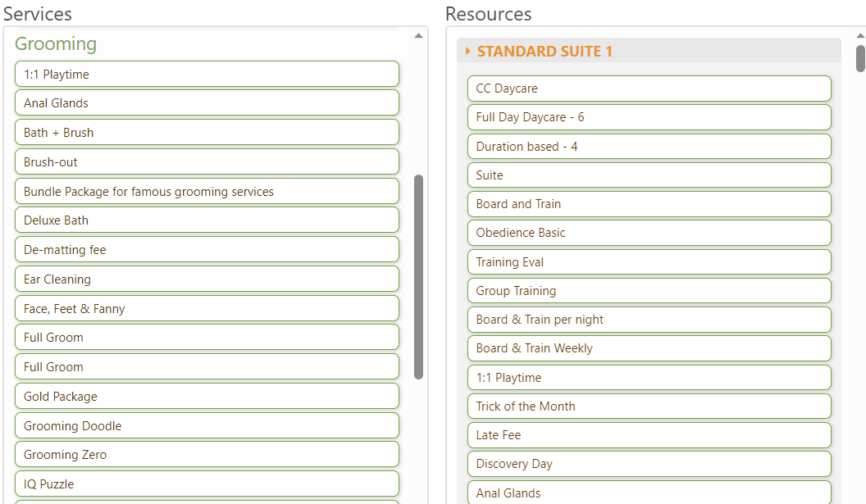Click the Services panel scrollbar thumb
This screenshot has height=504, width=866.
coord(418,277)
